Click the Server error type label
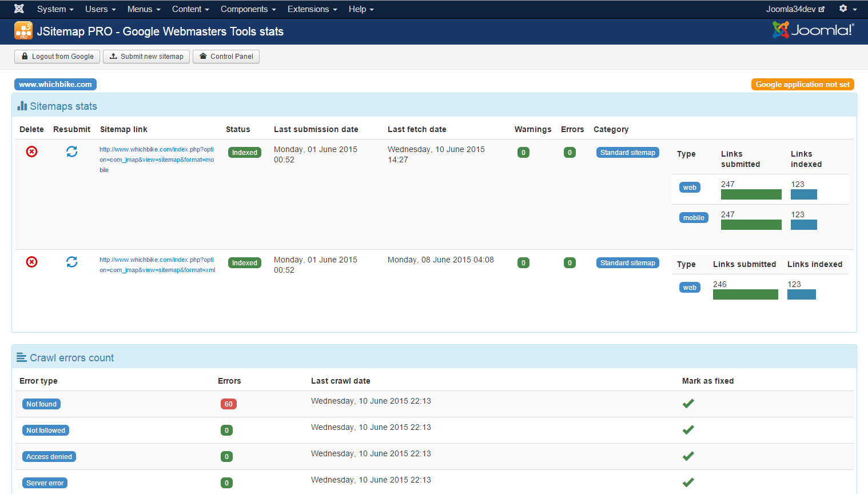 coord(45,483)
